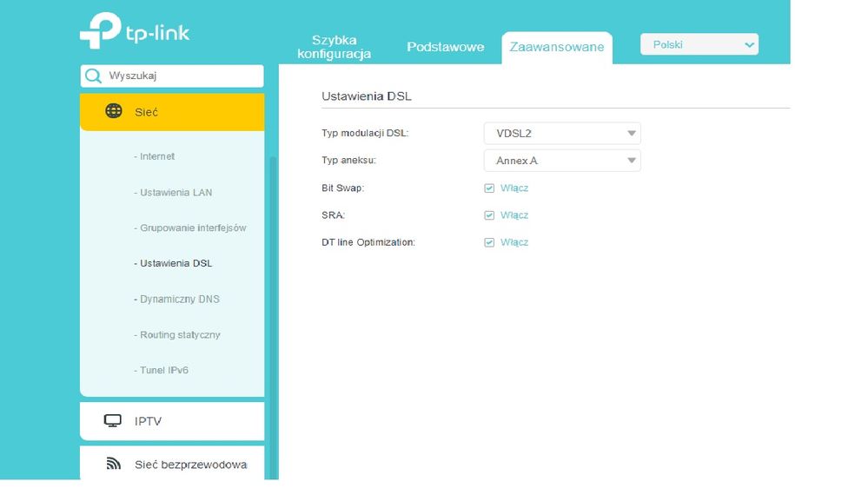Screen dimensions: 868x488
Task: Click the tp-link logo icon
Action: (x=100, y=31)
